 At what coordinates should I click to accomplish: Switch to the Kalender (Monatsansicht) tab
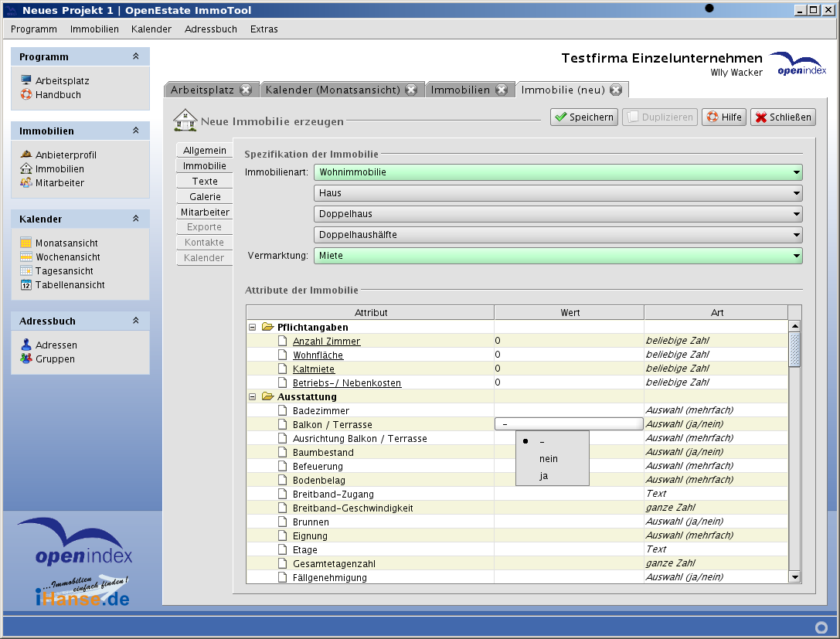pyautogui.click(x=332, y=90)
